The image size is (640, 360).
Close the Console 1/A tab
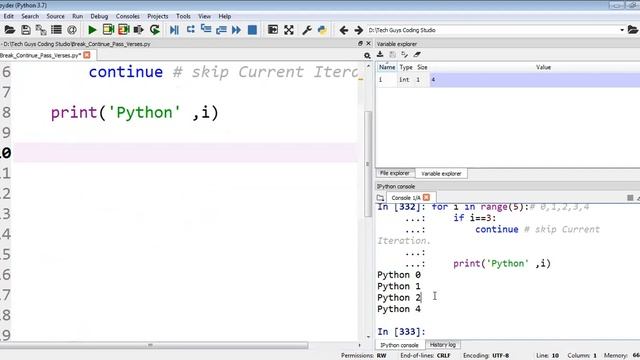(x=427, y=198)
